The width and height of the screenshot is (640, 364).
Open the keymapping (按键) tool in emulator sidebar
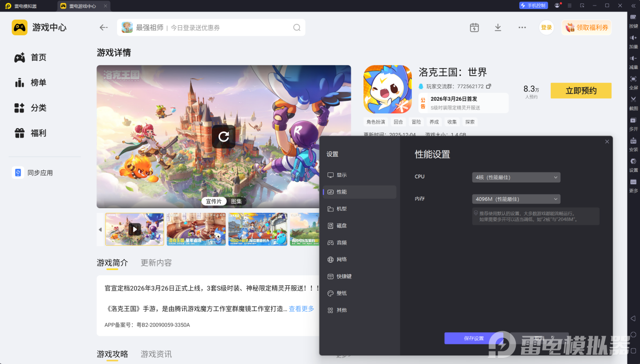pos(633,23)
